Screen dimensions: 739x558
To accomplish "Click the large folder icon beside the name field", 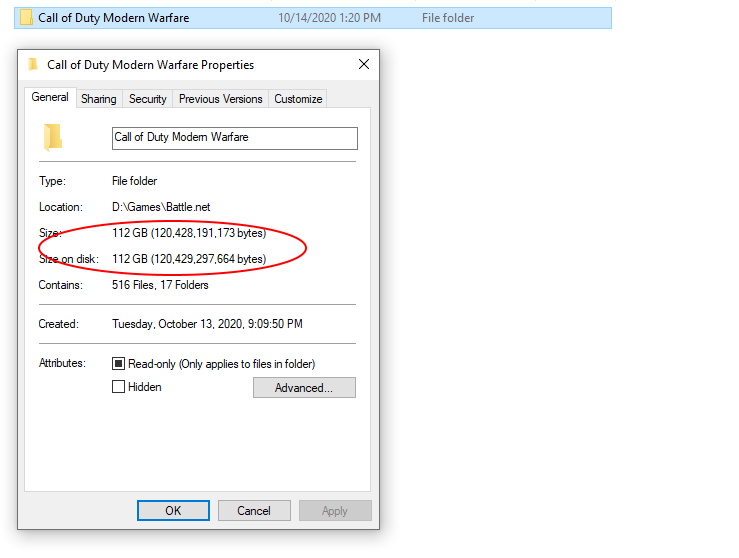I will point(53,137).
